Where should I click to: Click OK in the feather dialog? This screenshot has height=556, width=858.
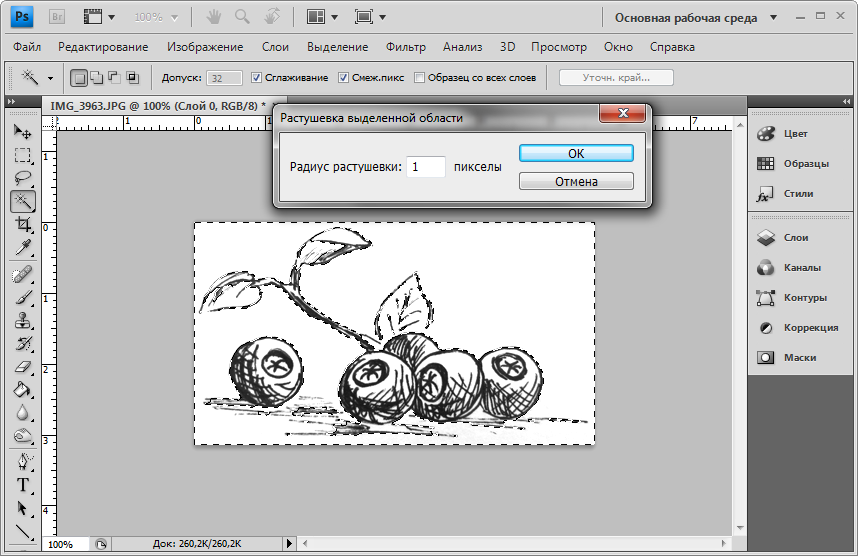click(x=576, y=153)
